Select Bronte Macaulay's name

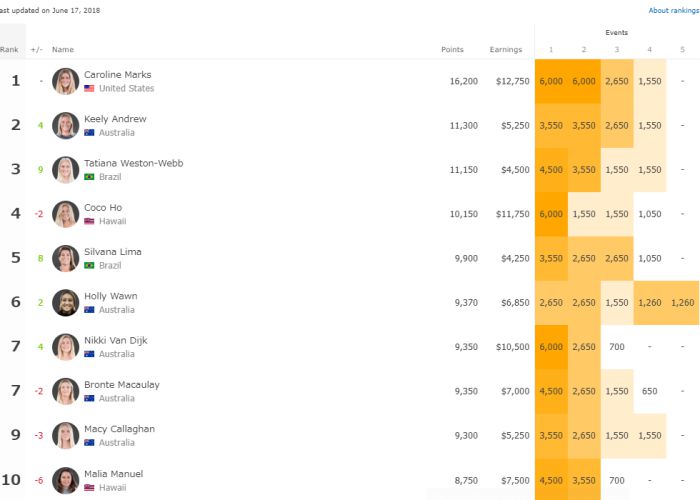click(121, 385)
